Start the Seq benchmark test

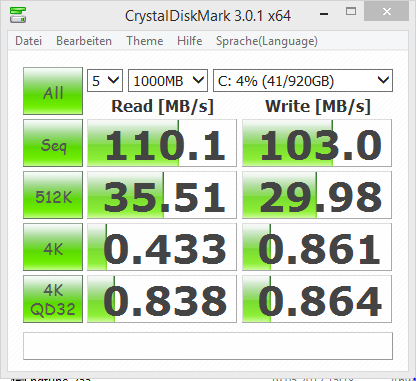coord(53,143)
